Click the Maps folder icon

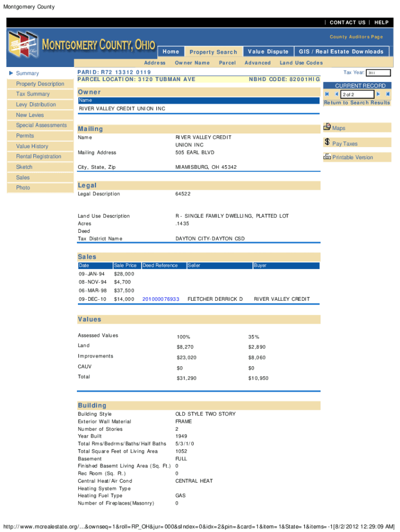tap(327, 127)
